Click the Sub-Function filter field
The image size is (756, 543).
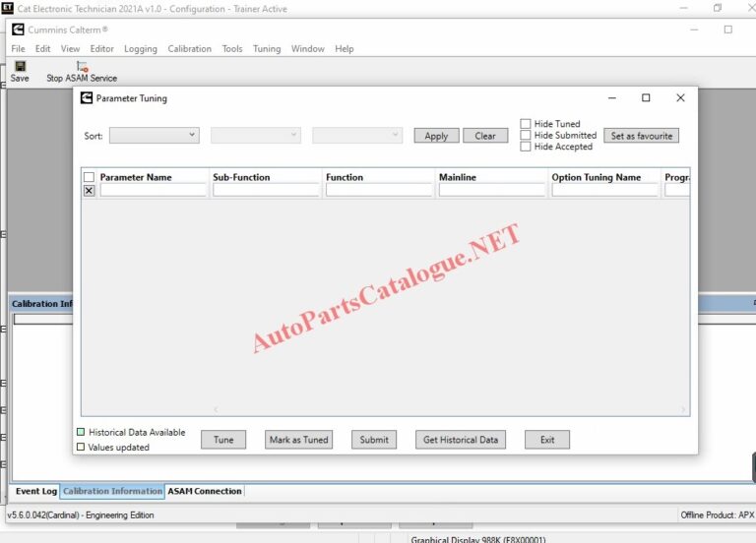pos(266,190)
